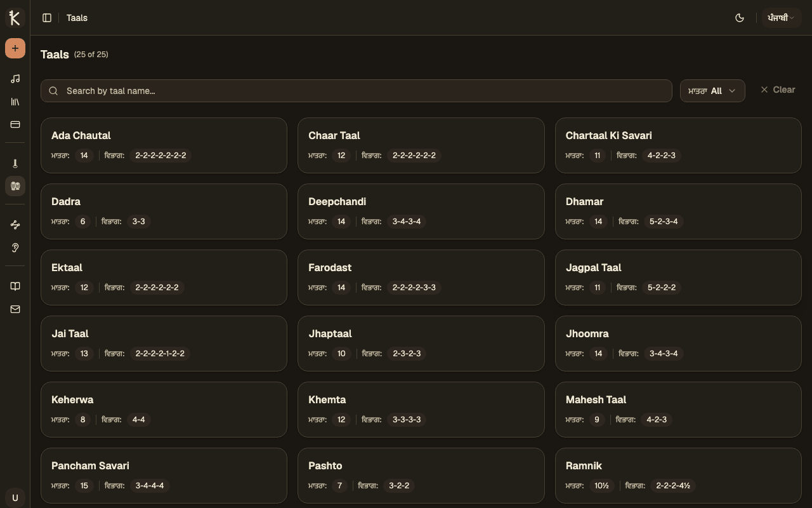812x508 pixels.
Task: Click the 3-2-2 division badge on Pashto
Action: 399,486
